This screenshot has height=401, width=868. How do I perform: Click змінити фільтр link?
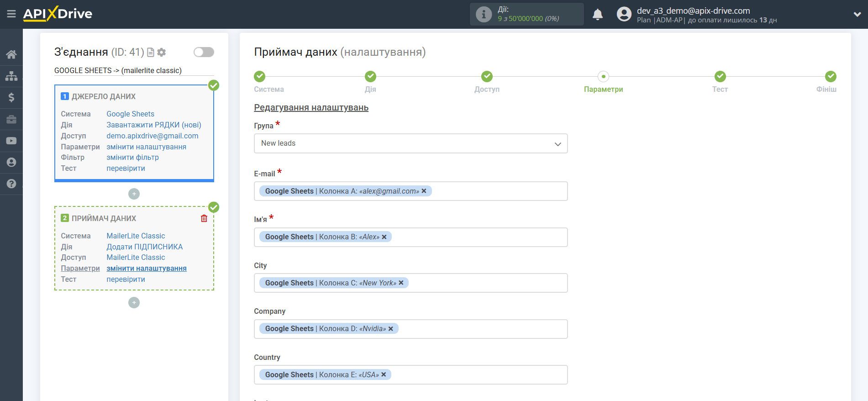tap(133, 157)
